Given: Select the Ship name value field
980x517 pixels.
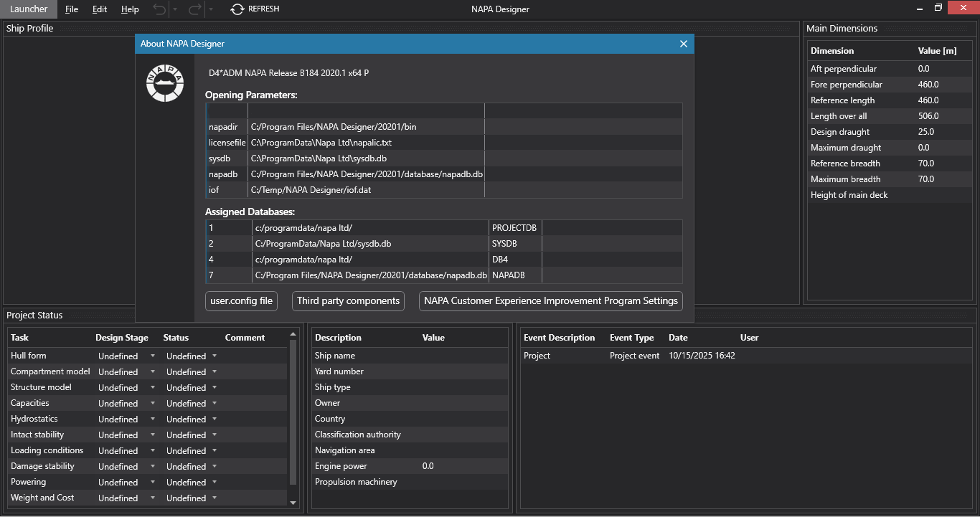Looking at the screenshot, I should (463, 356).
